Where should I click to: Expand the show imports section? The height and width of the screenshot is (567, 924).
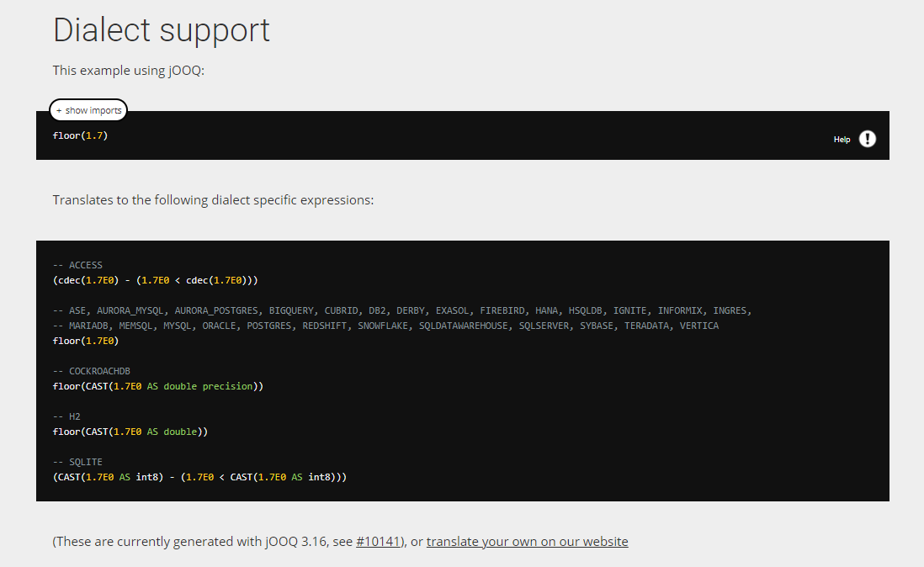[88, 109]
